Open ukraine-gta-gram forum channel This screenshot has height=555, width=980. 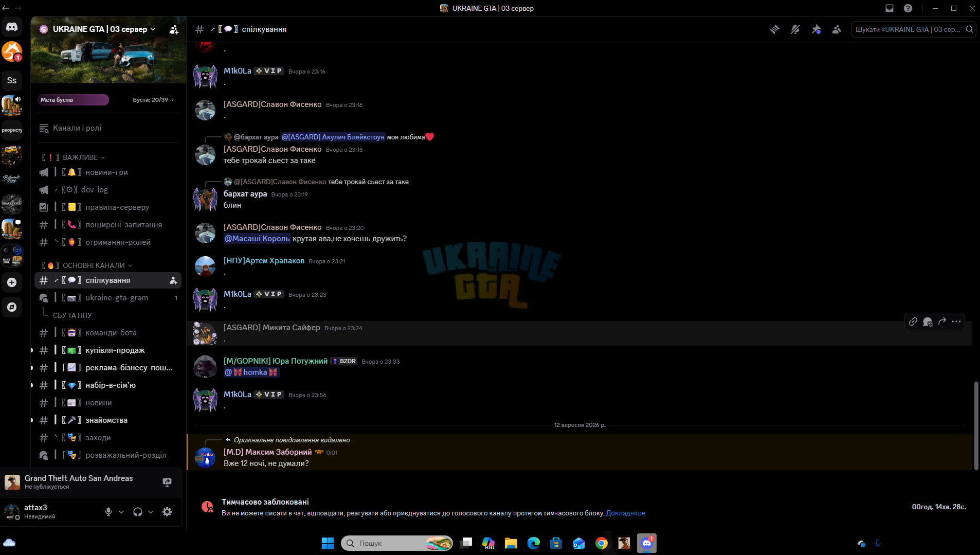(108, 298)
